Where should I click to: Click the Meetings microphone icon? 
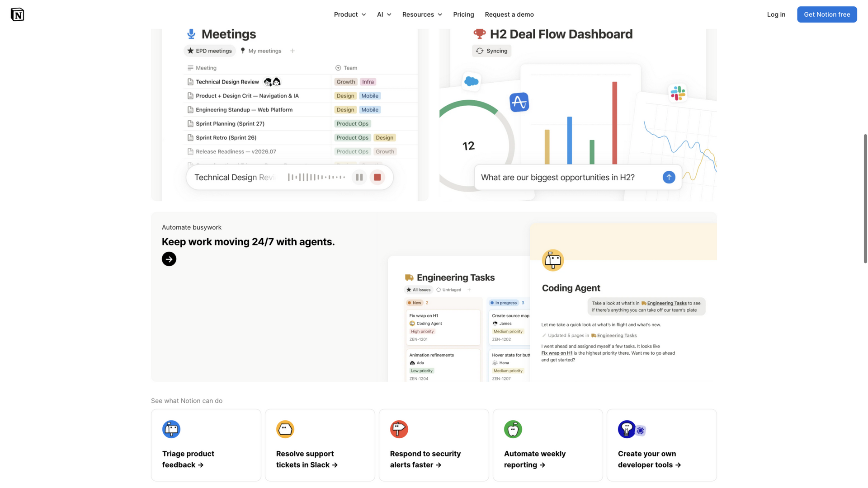(x=191, y=34)
